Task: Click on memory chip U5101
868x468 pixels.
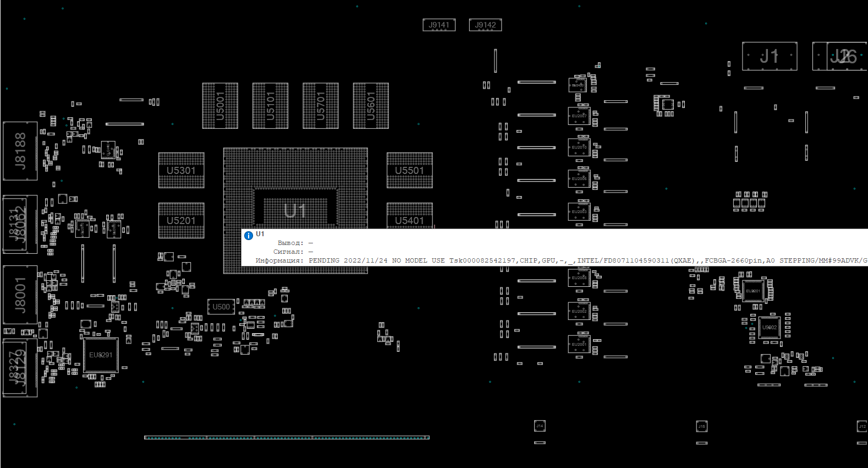Action: 270,106
